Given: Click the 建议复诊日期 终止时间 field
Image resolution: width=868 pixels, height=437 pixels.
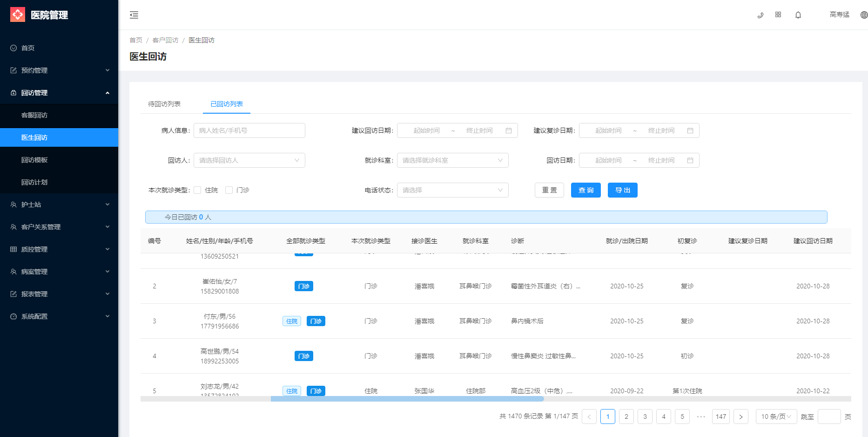Looking at the screenshot, I should [x=661, y=130].
